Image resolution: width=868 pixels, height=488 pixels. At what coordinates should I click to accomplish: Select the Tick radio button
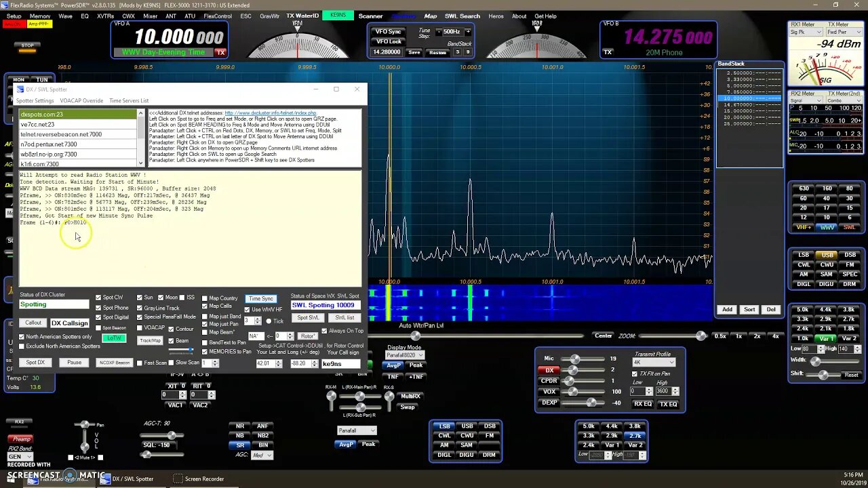pos(269,321)
